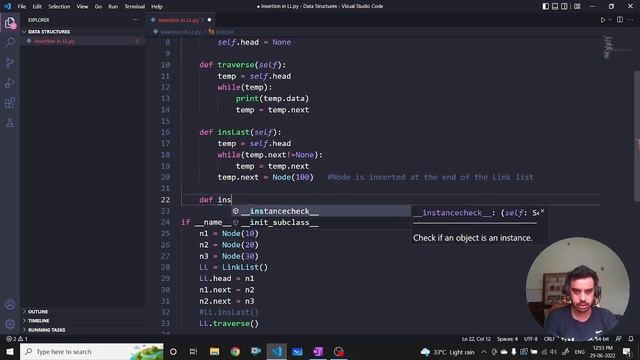The width and height of the screenshot is (640, 360).
Task: Open the ENG language indicator
Action: pyautogui.click(x=580, y=351)
